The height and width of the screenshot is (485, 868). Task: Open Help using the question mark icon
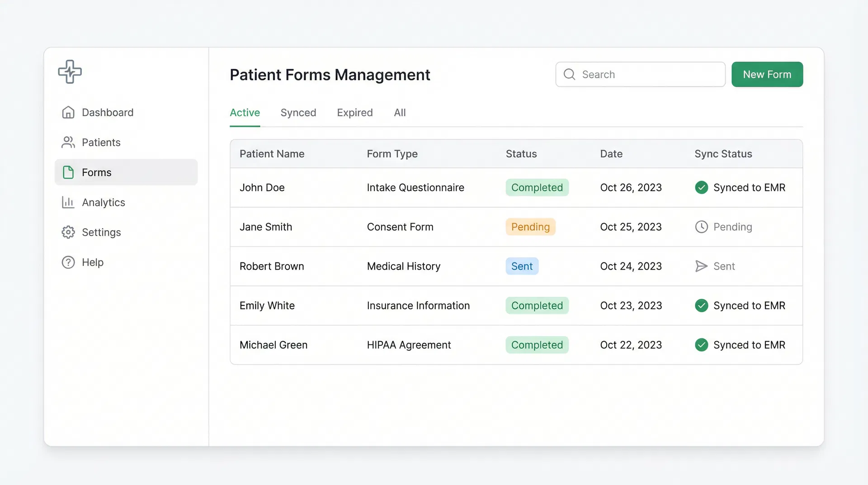point(68,262)
